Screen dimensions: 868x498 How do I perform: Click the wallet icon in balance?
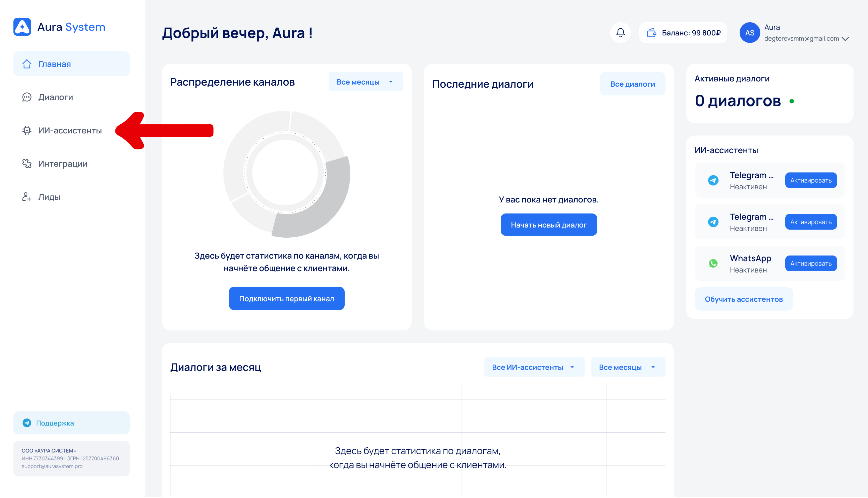coord(651,33)
